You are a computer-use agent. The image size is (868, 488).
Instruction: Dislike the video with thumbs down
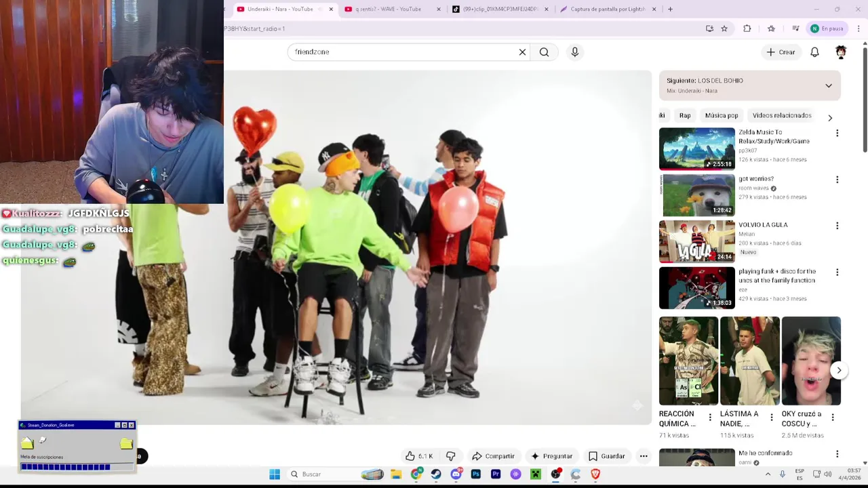pos(450,456)
